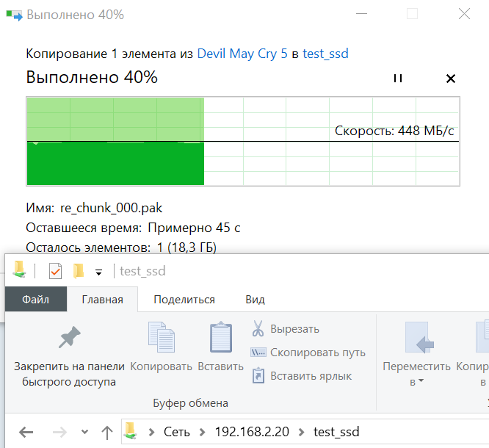Click the Вырезать scissors item
Viewport: 489px width, 448px height.
point(286,329)
